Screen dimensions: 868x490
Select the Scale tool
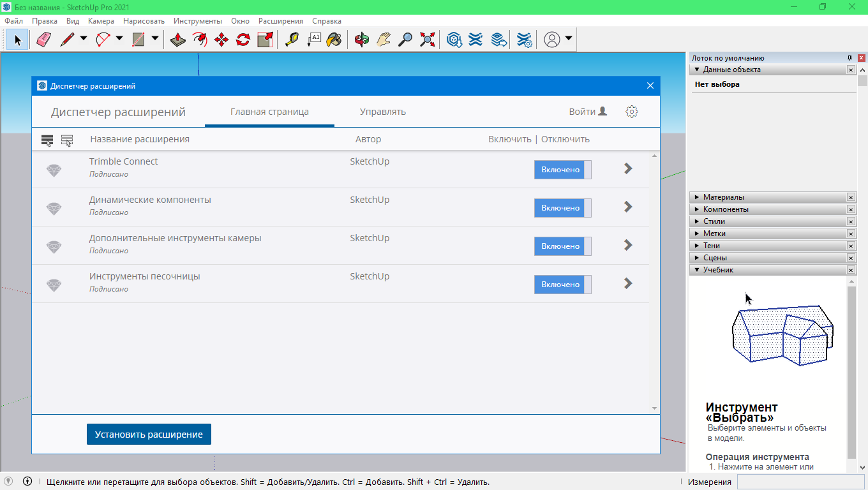tap(265, 40)
